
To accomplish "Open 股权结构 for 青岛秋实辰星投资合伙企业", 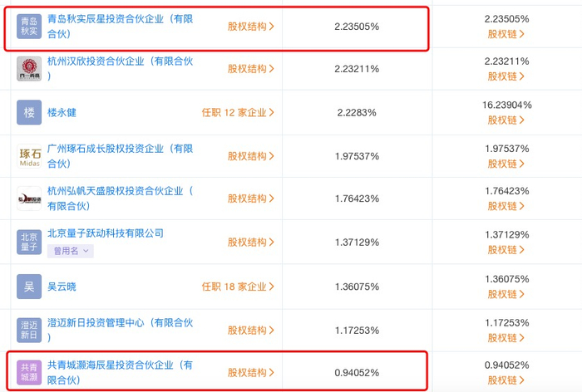I will [x=251, y=27].
